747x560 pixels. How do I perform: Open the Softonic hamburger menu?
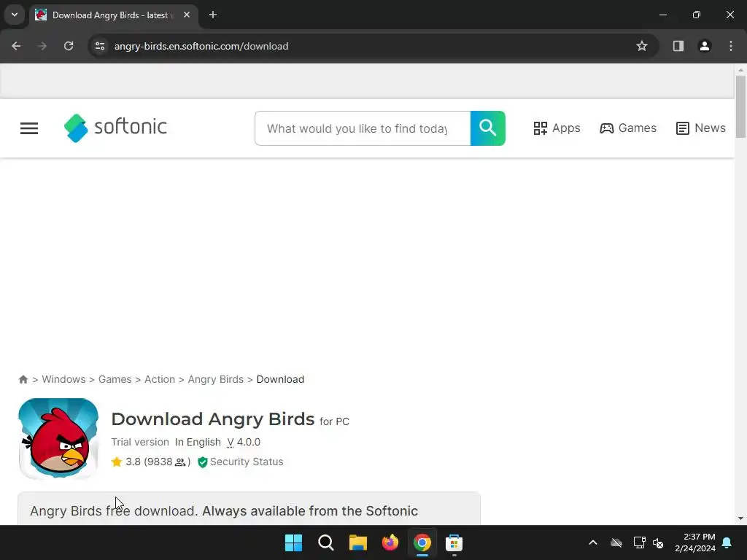pos(29,128)
